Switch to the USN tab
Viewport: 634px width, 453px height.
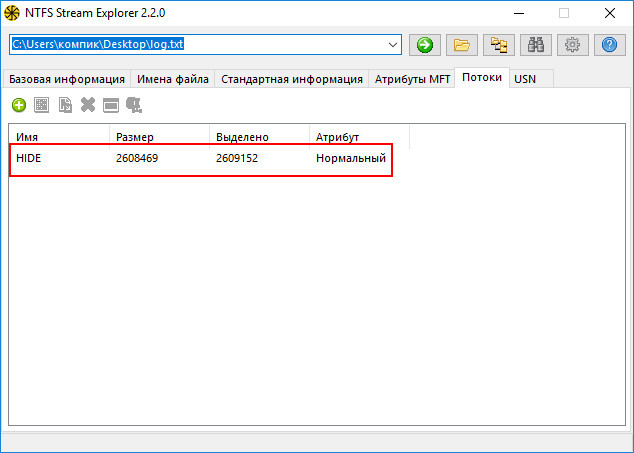point(525,79)
